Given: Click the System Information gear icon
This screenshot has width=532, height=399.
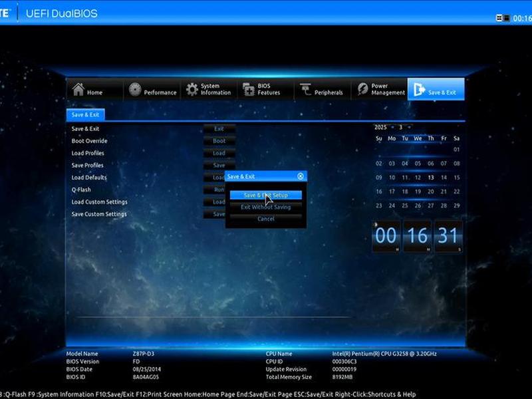Looking at the screenshot, I should pos(192,89).
